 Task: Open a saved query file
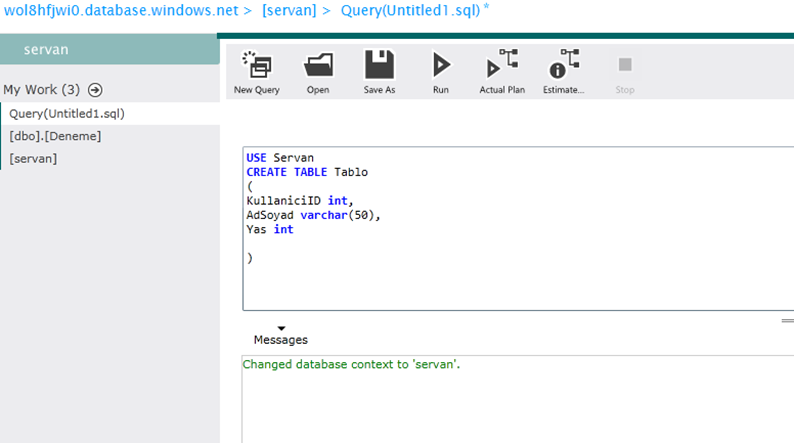point(318,72)
